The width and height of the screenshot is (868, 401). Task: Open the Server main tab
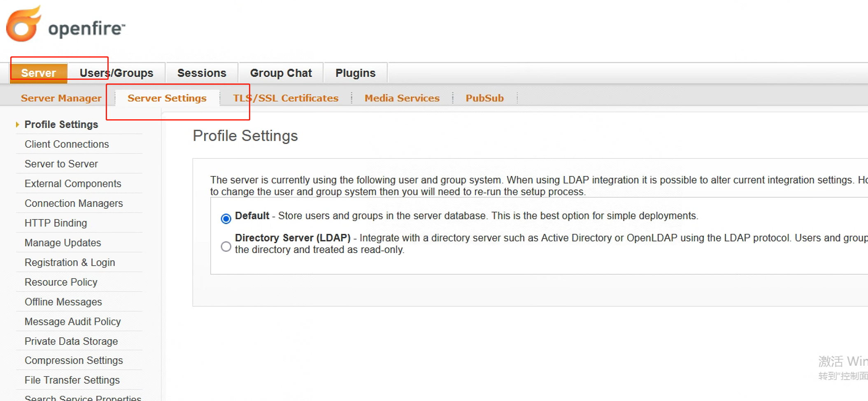point(39,73)
